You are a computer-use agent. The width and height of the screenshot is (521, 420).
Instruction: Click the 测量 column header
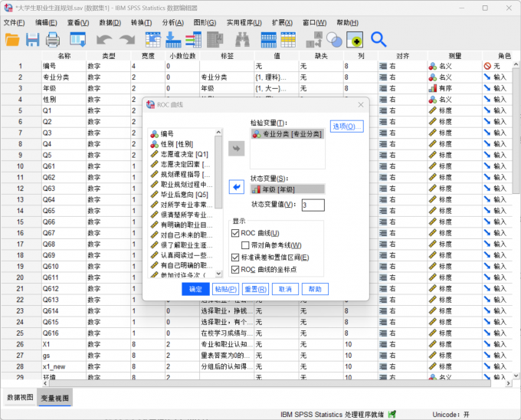tap(454, 56)
